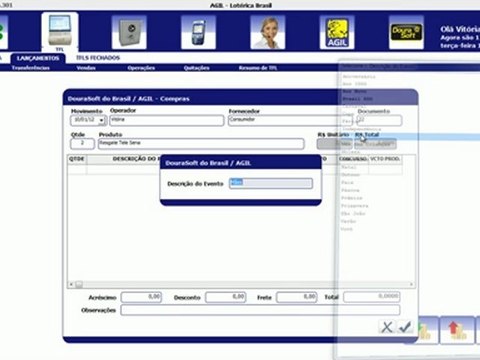Click the CONCURSO column header

[x=353, y=159]
